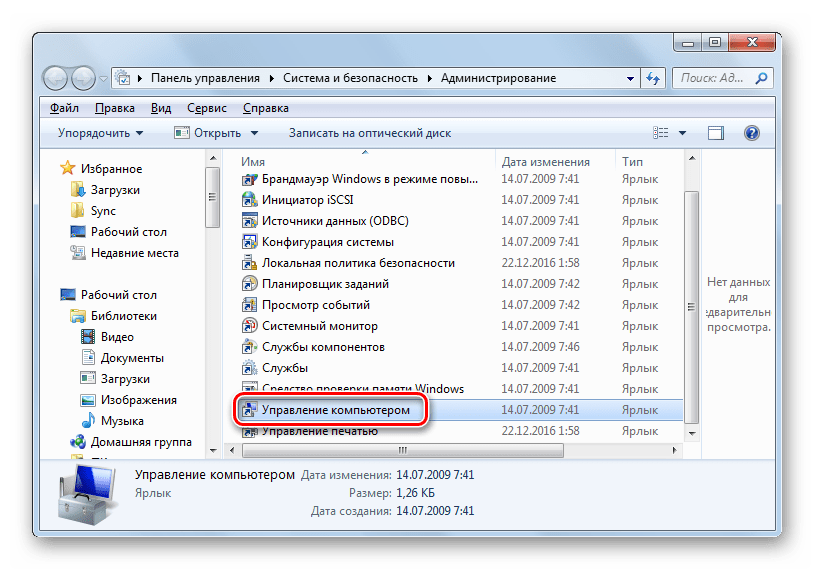
Task: Open the Упорядочить dropdown
Action: pyautogui.click(x=100, y=133)
